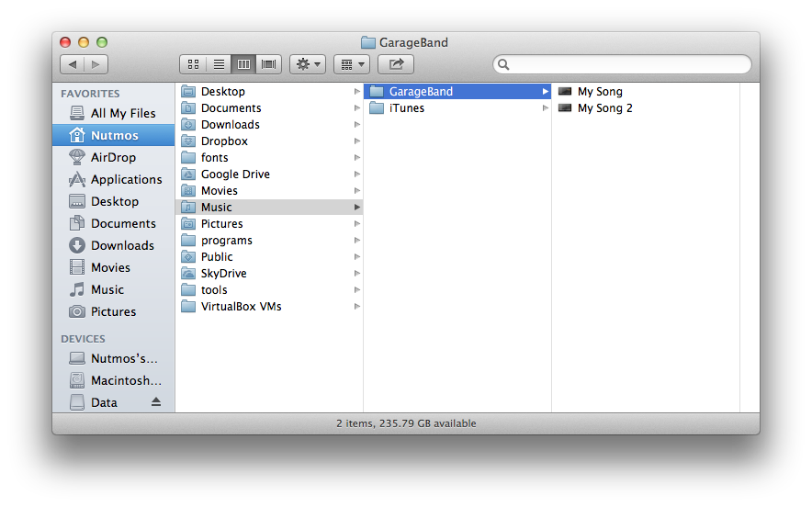
Task: Open the Action gear dropdown menu
Action: click(307, 64)
